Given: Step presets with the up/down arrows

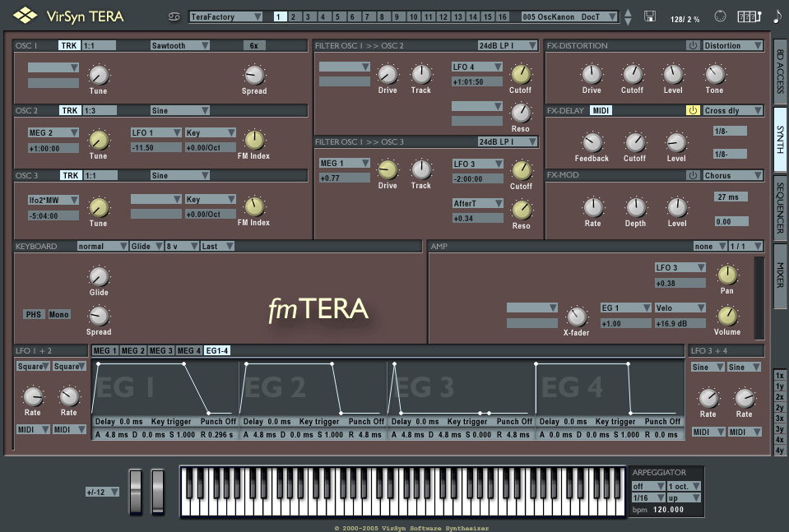Looking at the screenshot, I should point(628,16).
